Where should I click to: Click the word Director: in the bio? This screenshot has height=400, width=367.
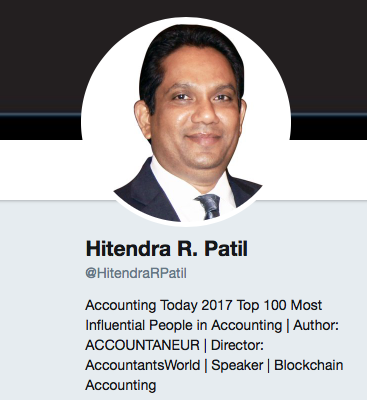237,345
